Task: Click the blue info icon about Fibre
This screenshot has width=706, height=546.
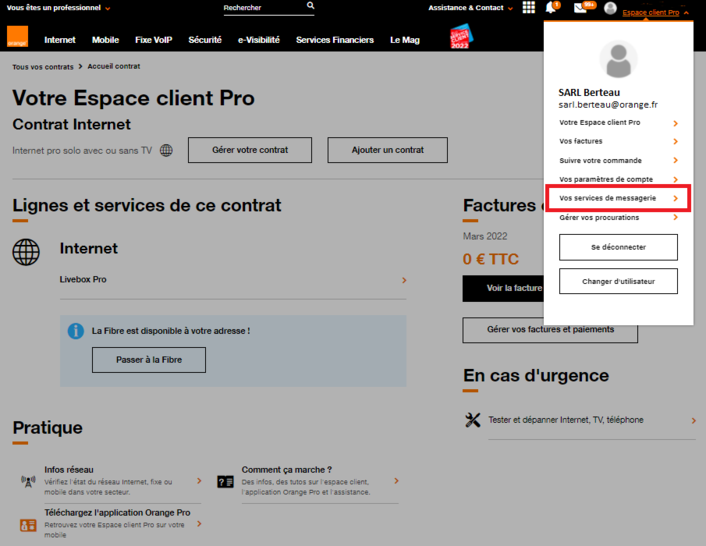Action: pyautogui.click(x=76, y=331)
